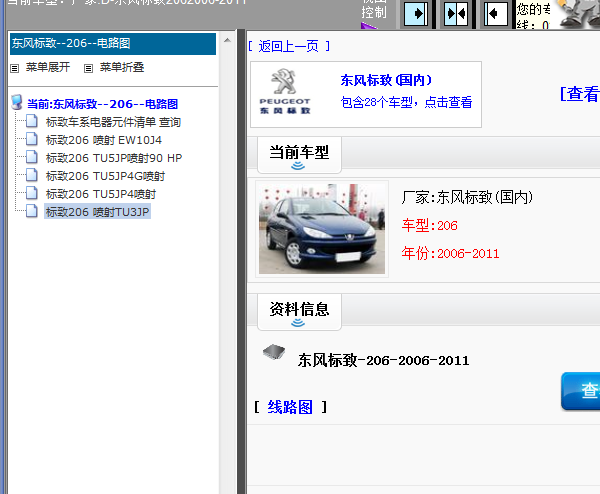The height and width of the screenshot is (494, 600).
Task: Open 东风标致(国内) brand link
Action: tap(386, 80)
